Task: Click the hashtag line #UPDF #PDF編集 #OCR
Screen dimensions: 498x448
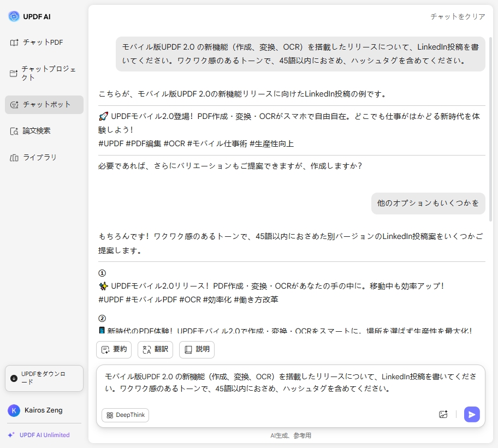Action: click(196, 144)
